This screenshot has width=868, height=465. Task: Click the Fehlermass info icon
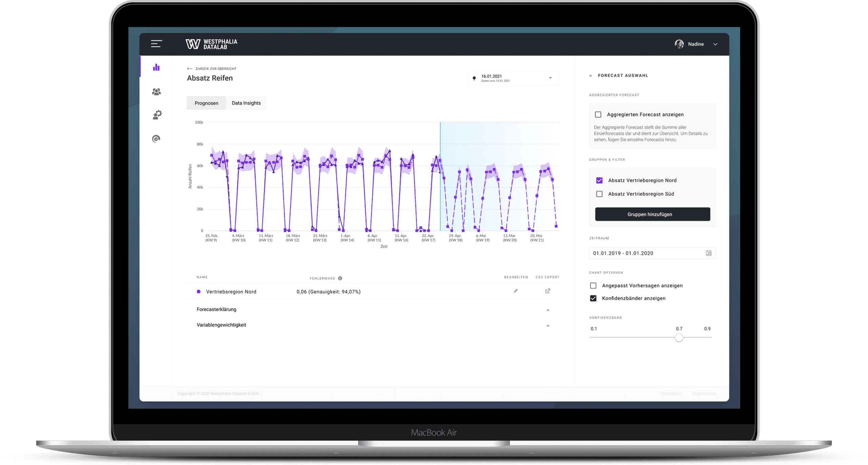(340, 278)
